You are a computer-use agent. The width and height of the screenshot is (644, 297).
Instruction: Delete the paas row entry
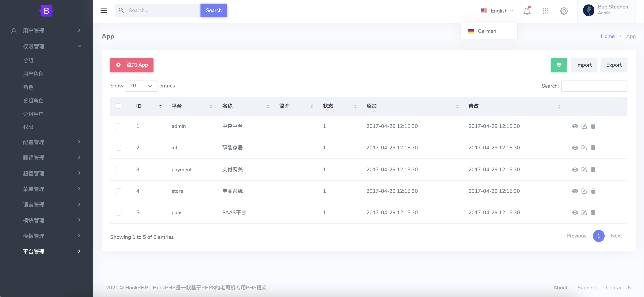coord(593,212)
